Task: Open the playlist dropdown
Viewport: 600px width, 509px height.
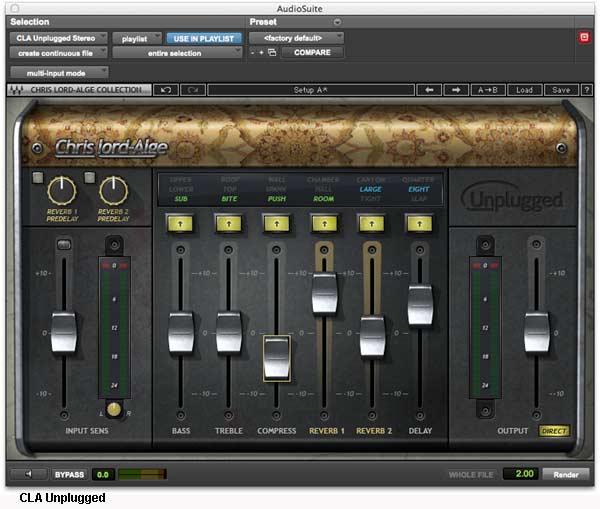Action: [137, 38]
